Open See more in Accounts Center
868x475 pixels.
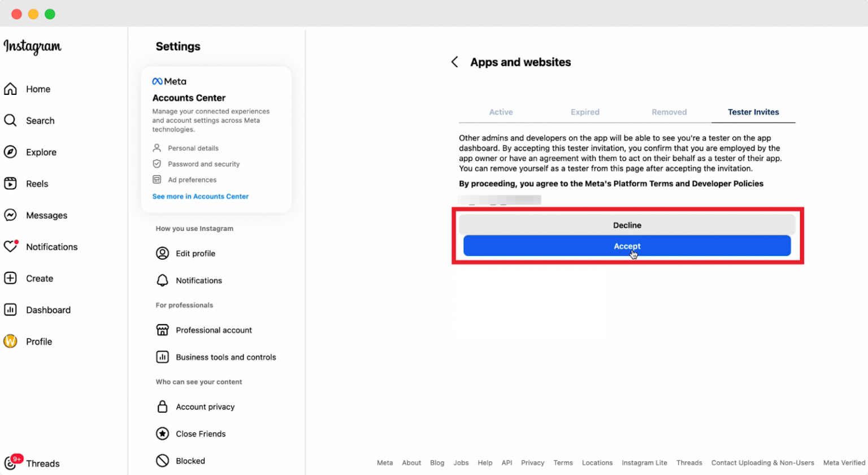point(201,196)
